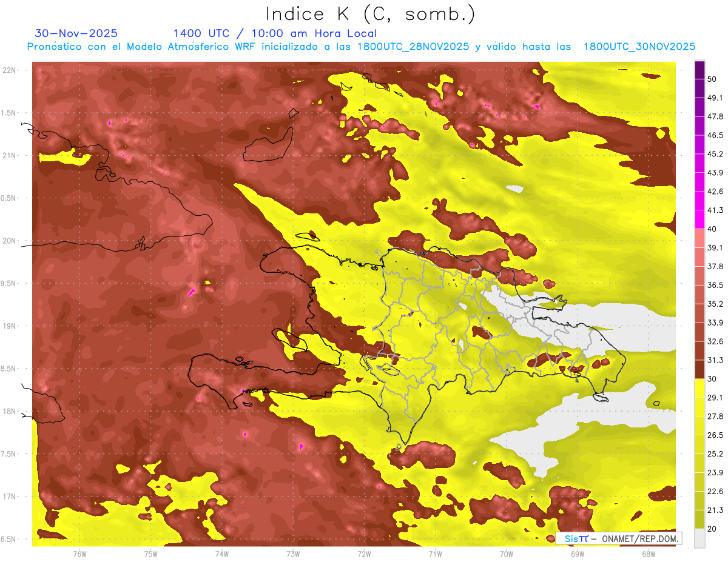Screen dimensions: 728x562
Task: Click the latitude label '22N'
Action: 8,70
